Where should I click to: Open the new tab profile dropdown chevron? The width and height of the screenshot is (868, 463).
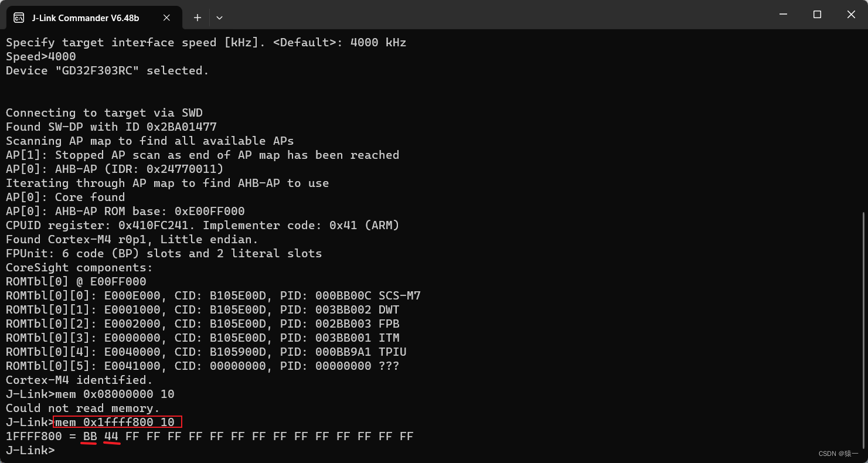coord(219,18)
